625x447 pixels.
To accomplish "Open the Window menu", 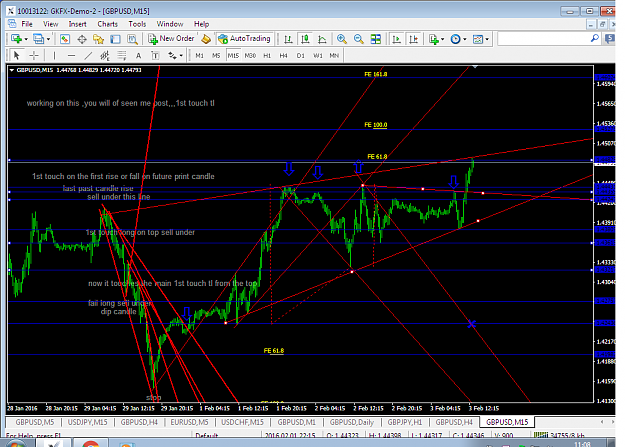I will click(x=170, y=24).
